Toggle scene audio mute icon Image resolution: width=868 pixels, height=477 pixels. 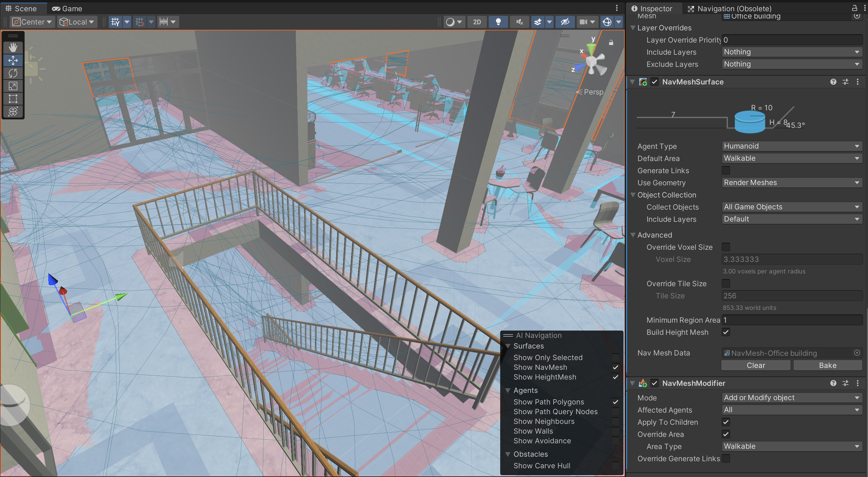pyautogui.click(x=519, y=22)
